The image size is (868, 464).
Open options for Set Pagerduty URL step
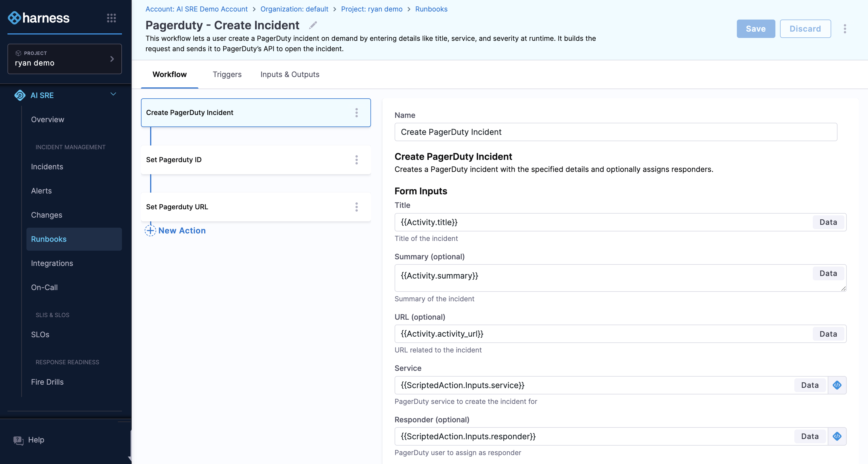pos(357,207)
